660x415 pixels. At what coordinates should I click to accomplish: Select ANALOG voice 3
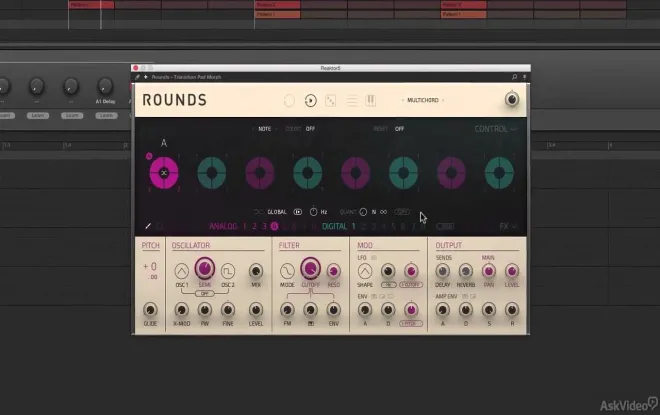[x=264, y=226]
